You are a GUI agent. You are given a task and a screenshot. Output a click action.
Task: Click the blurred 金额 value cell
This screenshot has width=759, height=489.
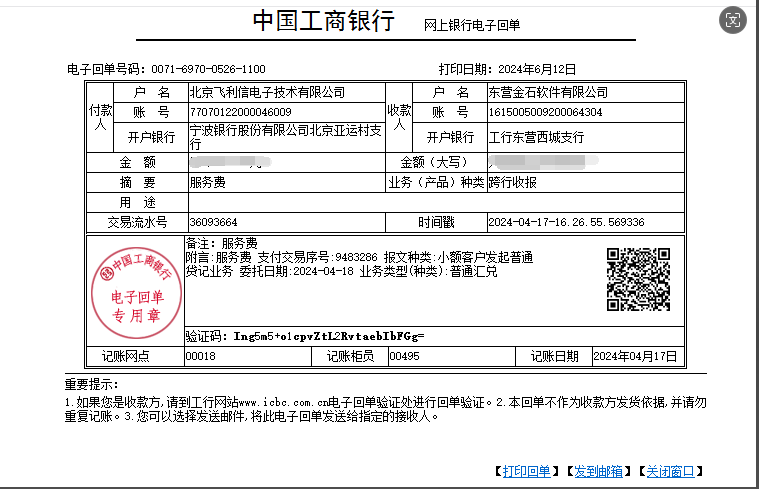(x=287, y=162)
